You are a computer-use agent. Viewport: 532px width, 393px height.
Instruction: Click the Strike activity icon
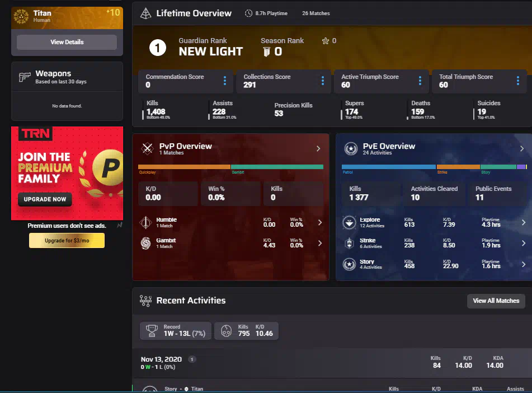click(x=349, y=243)
